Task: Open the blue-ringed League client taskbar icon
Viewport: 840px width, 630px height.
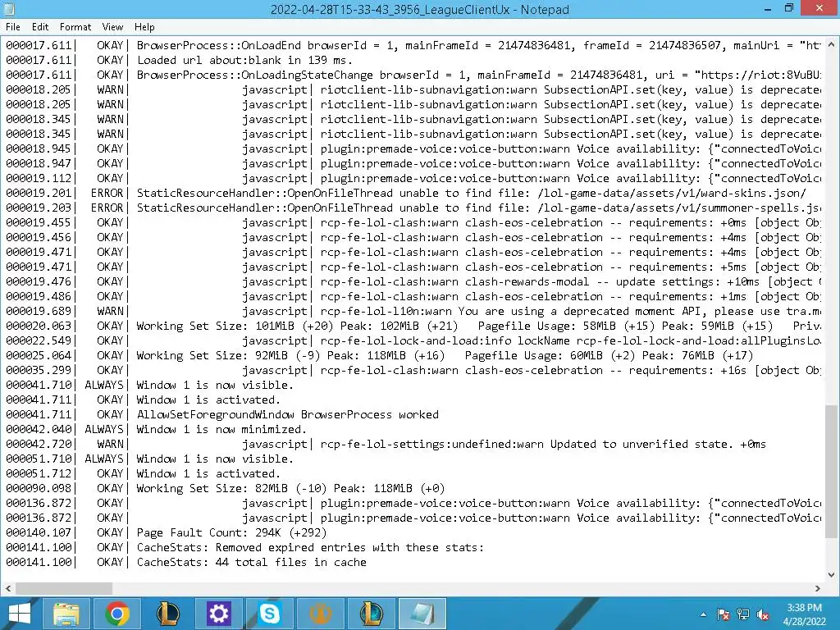Action: [x=372, y=614]
